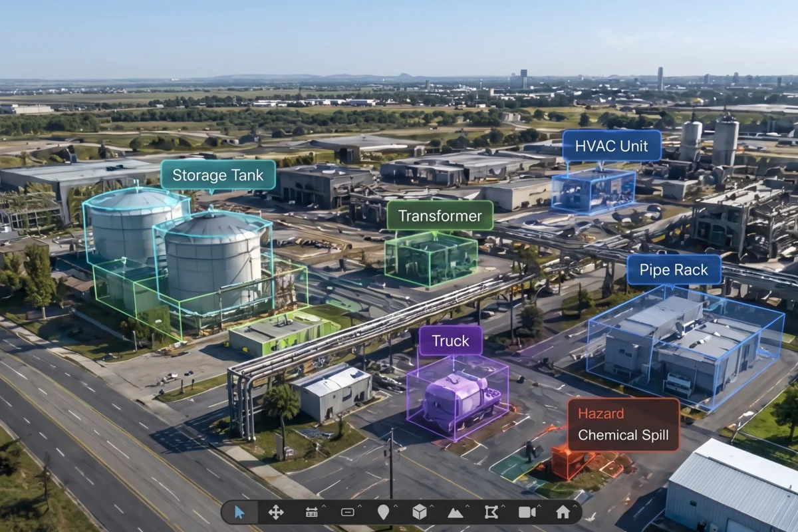Viewport: 798px width, 532px height.
Task: Expand caret beside the polygon tool
Action: 503,507
